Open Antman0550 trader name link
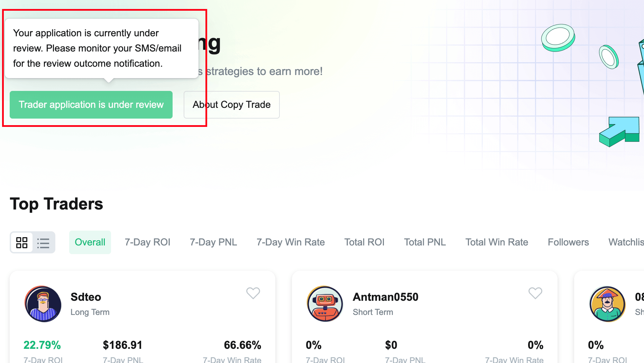The image size is (644, 363). (x=386, y=297)
